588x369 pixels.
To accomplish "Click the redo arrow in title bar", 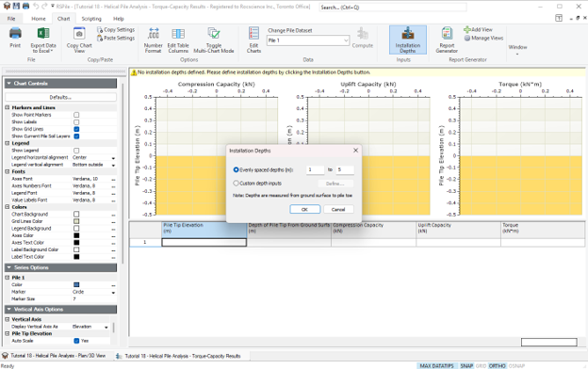I will click(44, 6).
